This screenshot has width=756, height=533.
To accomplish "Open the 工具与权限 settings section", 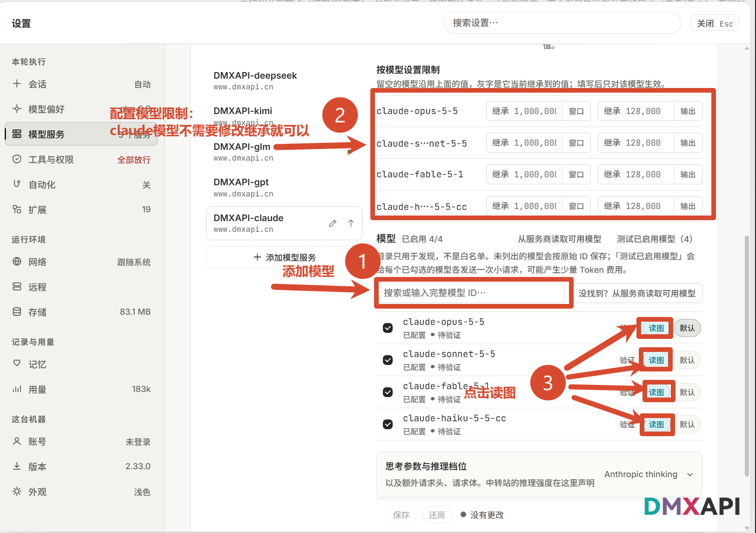I will (x=81, y=159).
